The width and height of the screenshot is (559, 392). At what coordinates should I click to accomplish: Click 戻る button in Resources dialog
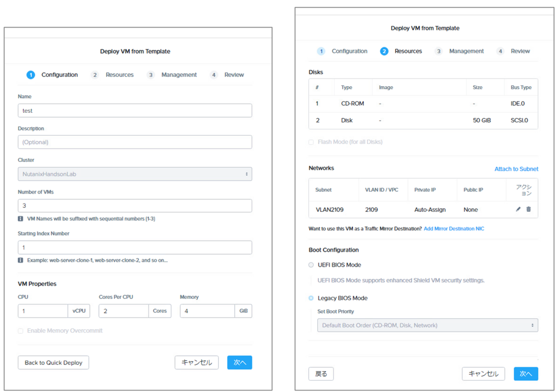[321, 374]
